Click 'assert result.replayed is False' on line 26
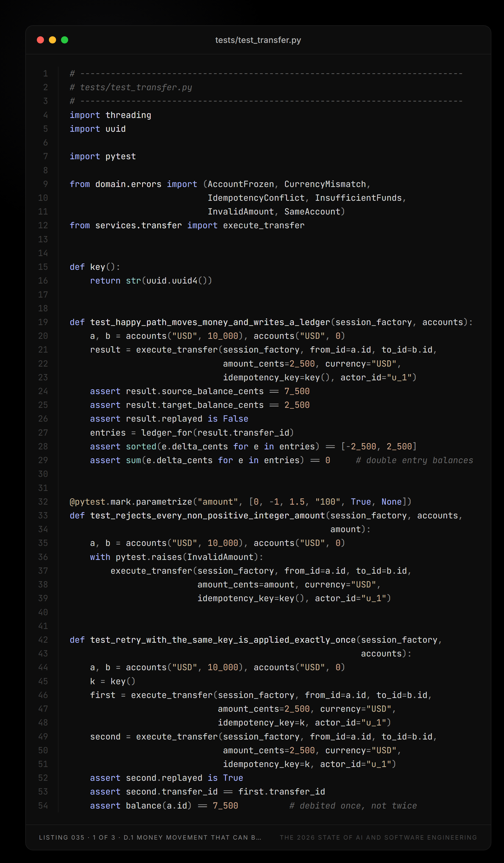 pyautogui.click(x=169, y=419)
